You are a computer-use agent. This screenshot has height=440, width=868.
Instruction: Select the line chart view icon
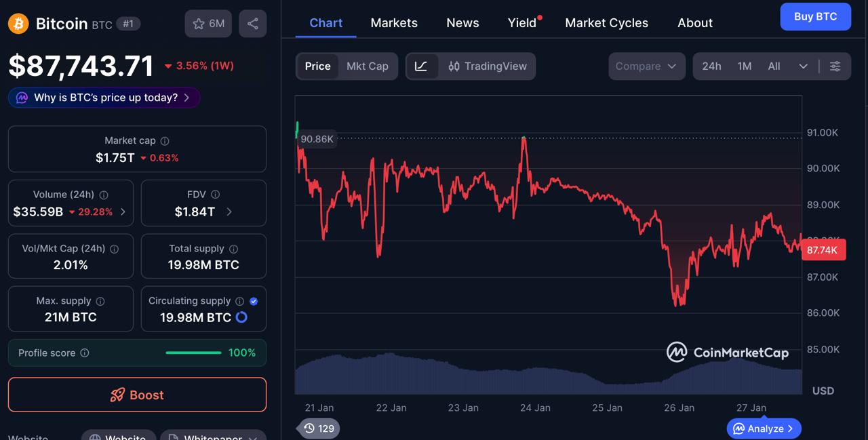click(422, 66)
